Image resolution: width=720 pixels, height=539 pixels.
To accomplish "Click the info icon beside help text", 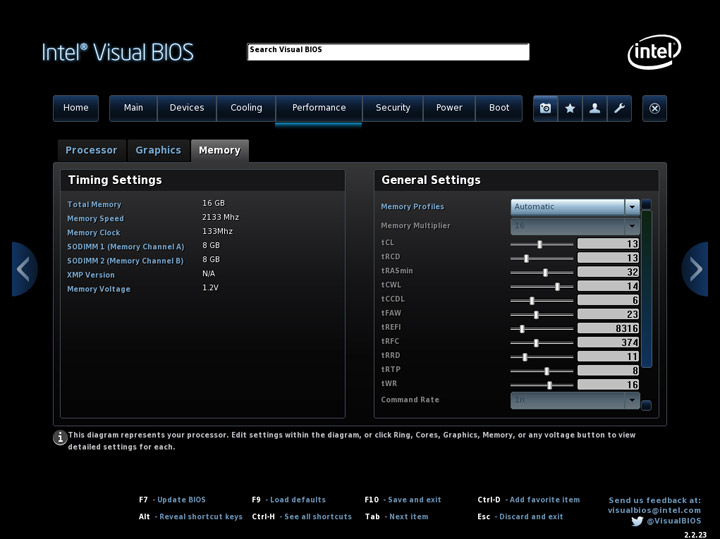I will [60, 438].
